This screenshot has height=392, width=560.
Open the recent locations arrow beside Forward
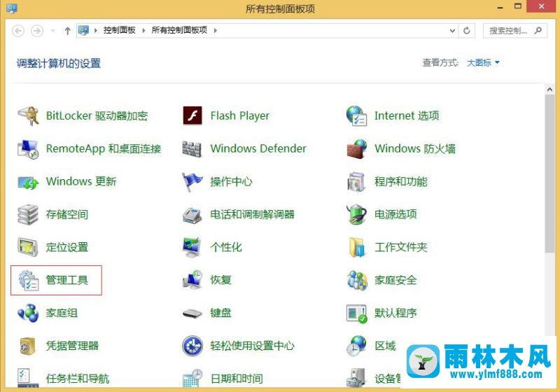53,31
